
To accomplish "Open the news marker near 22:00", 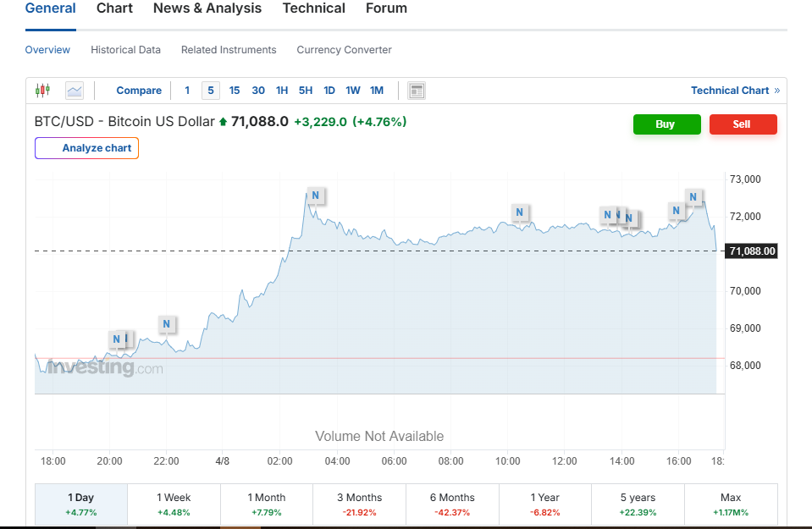I will point(167,324).
